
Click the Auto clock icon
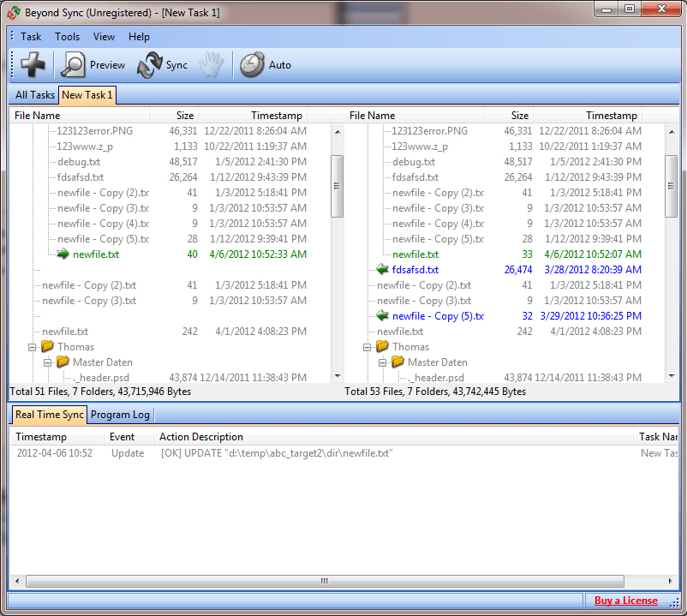pos(252,65)
